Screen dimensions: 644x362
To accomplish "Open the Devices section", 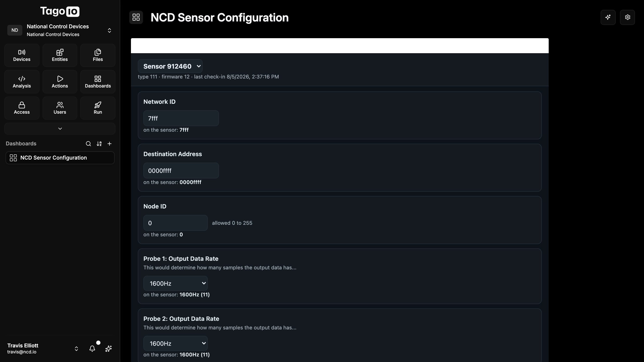I will pos(22,55).
